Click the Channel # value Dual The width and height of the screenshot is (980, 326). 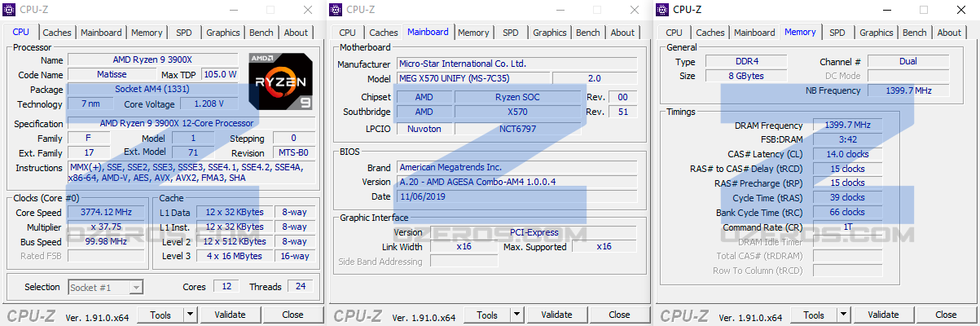(x=908, y=61)
